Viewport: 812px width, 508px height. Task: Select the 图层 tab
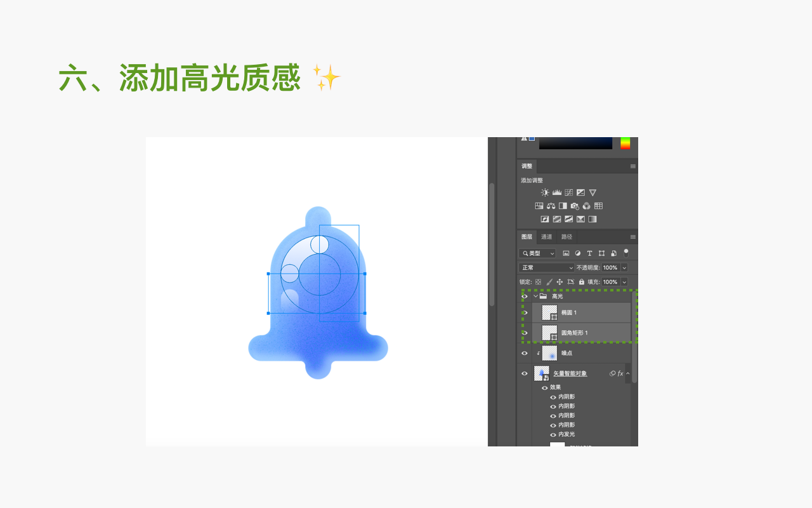(527, 237)
